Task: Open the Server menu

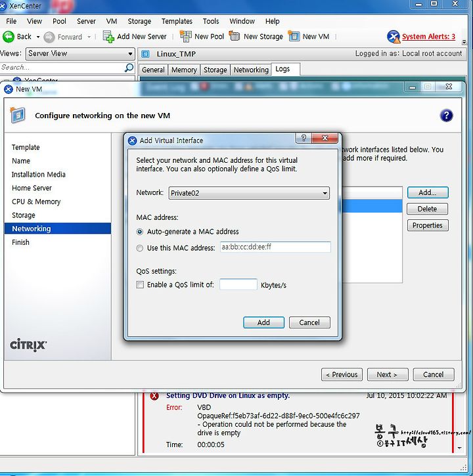Action: pos(86,21)
